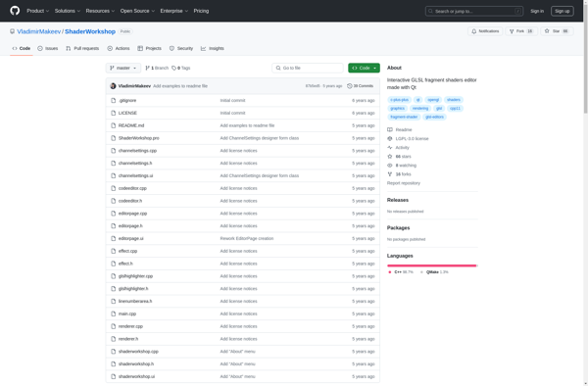Expand the Open Source menu
Screen dimensions: 588x386
pyautogui.click(x=137, y=11)
